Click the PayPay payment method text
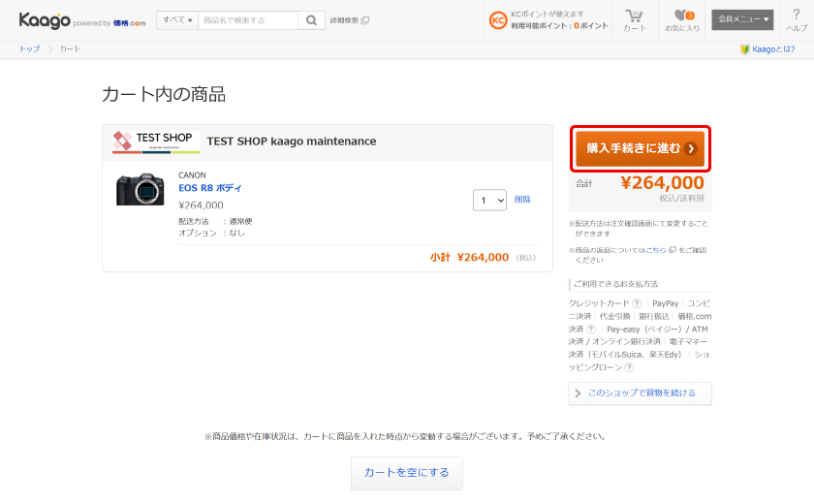This screenshot has width=814, height=504. coord(665,303)
